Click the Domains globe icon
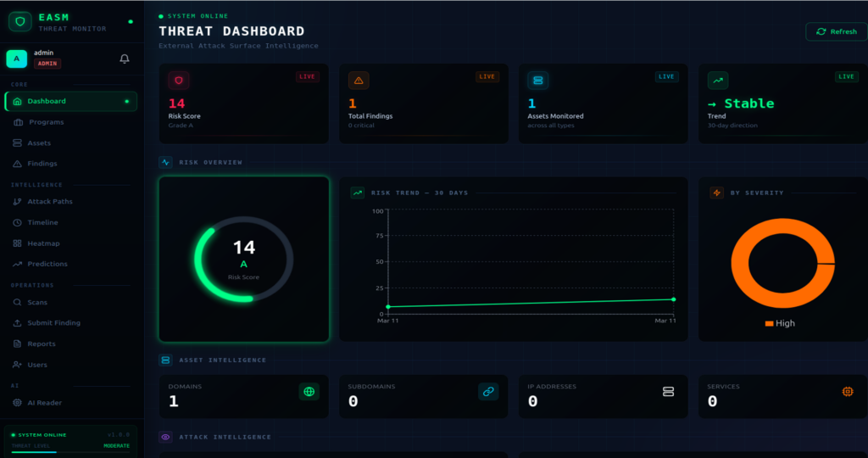The height and width of the screenshot is (458, 868). click(309, 391)
